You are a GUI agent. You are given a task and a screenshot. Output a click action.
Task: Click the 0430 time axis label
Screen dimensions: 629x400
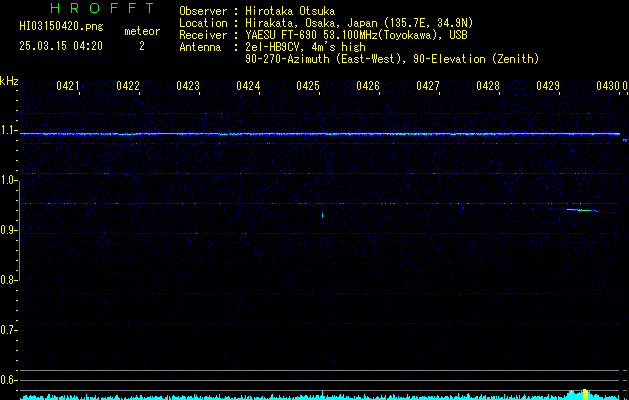click(x=608, y=86)
